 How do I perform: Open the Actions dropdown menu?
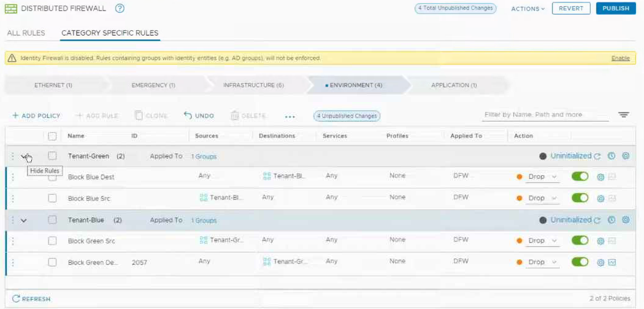tap(527, 9)
